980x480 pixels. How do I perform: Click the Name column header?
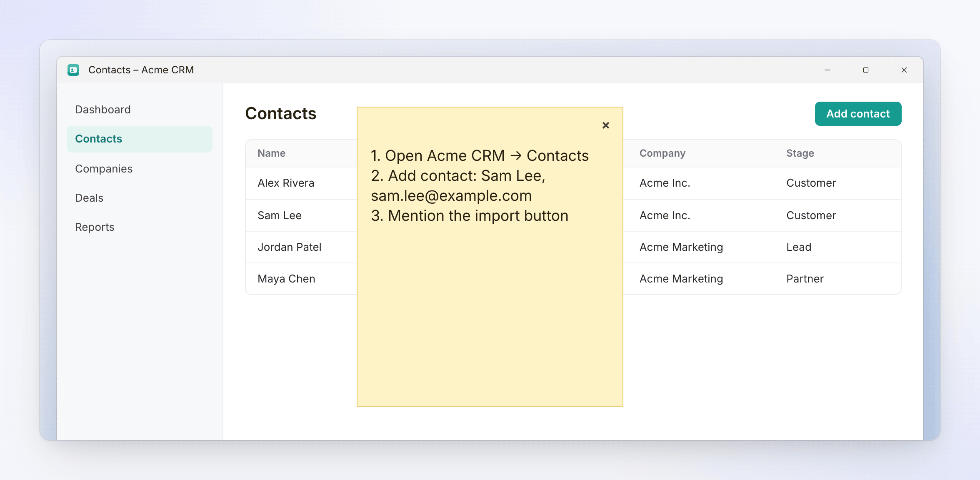[271, 153]
